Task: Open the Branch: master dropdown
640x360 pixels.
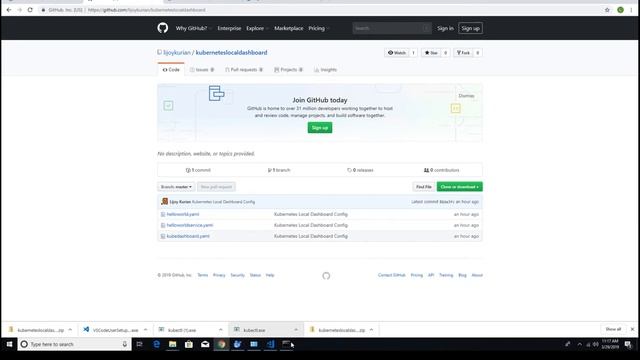Action: click(x=176, y=187)
